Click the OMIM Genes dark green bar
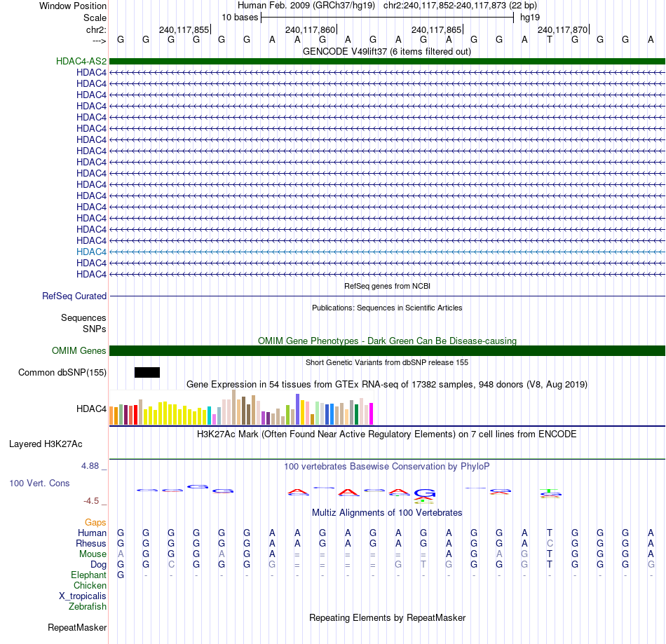Viewport: 666px width, 644px height. [x=387, y=350]
